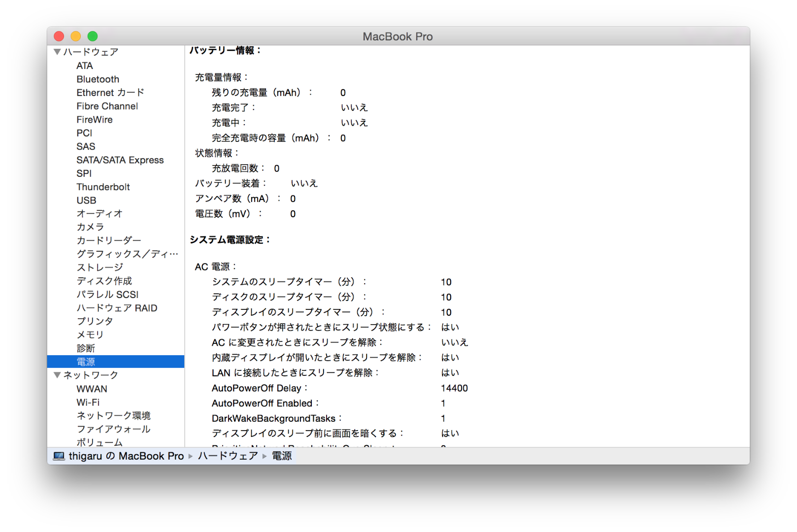The image size is (797, 532).
Task: Click the AC 電源 subheading
Action: [x=216, y=266]
